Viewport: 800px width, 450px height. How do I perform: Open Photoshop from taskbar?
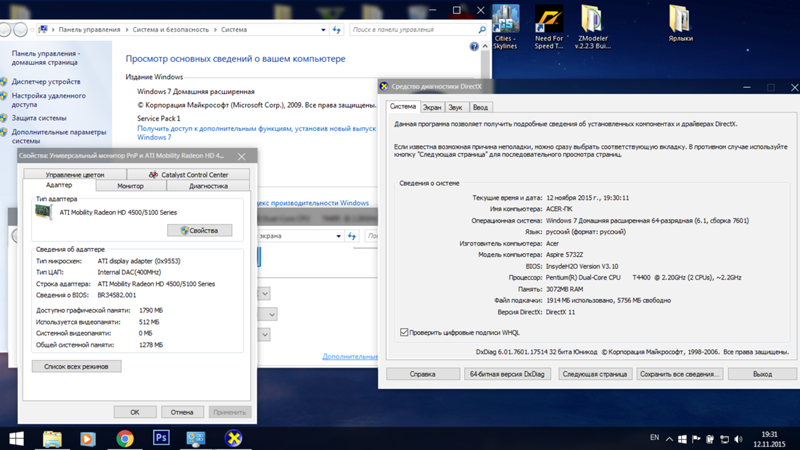(161, 438)
